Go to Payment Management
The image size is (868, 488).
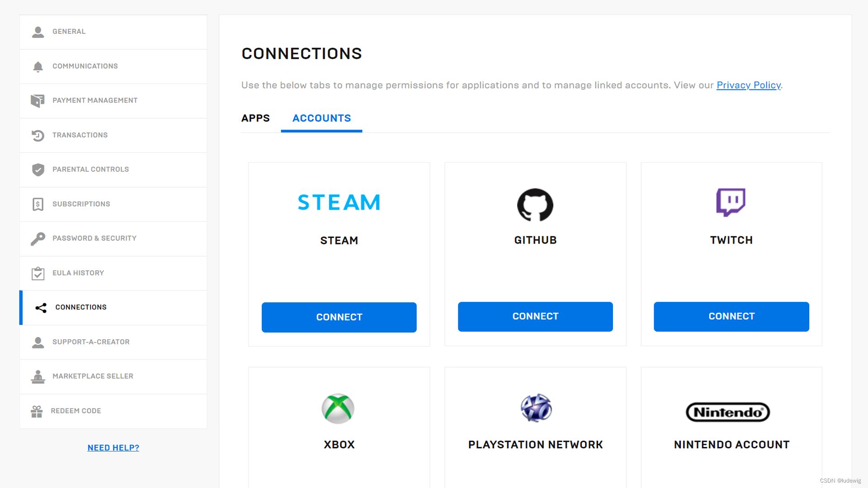pyautogui.click(x=113, y=101)
